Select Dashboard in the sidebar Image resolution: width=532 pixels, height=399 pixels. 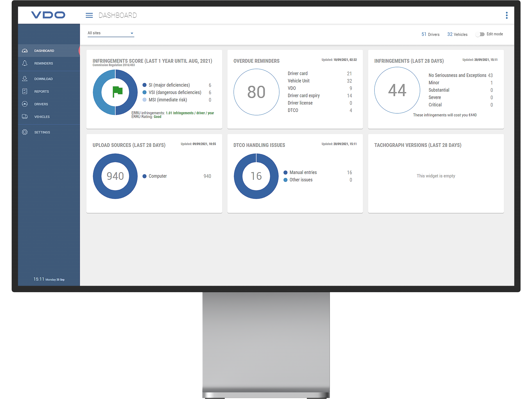(44, 51)
